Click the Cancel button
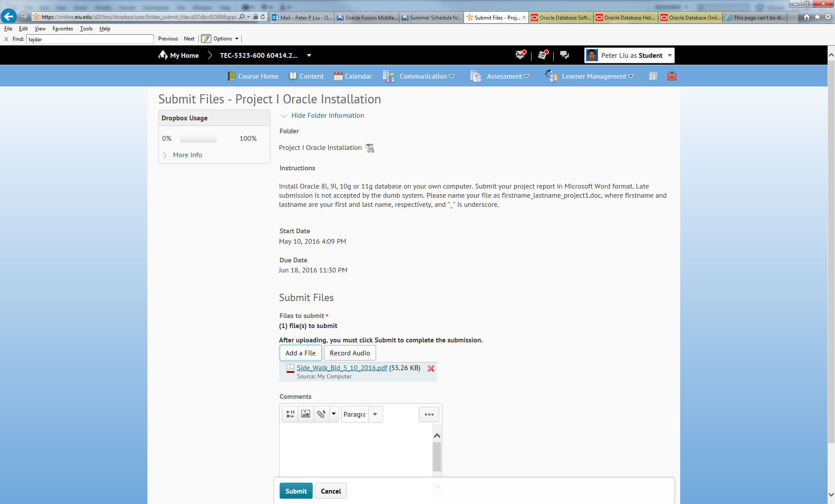This screenshot has width=835, height=504. 331,491
